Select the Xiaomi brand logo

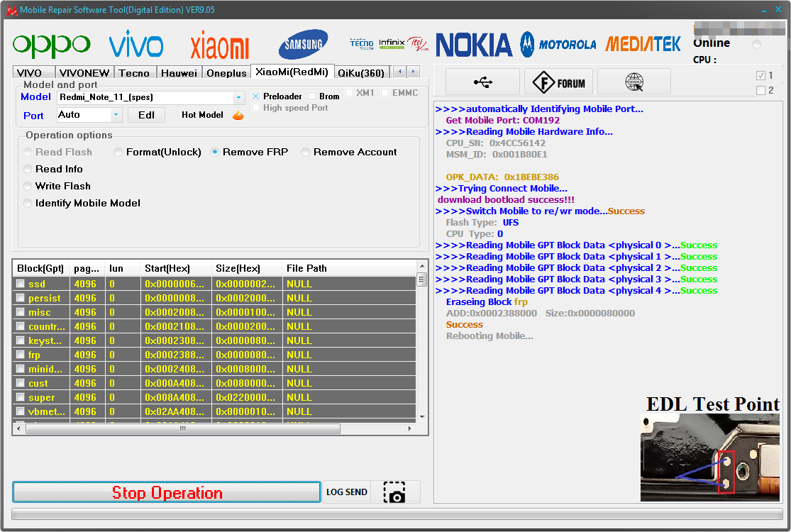[x=219, y=45]
